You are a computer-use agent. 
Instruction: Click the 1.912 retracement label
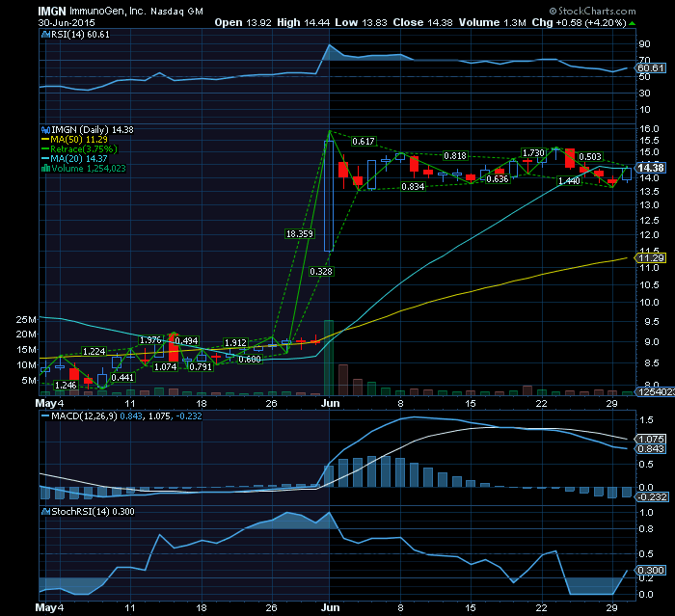[x=235, y=342]
